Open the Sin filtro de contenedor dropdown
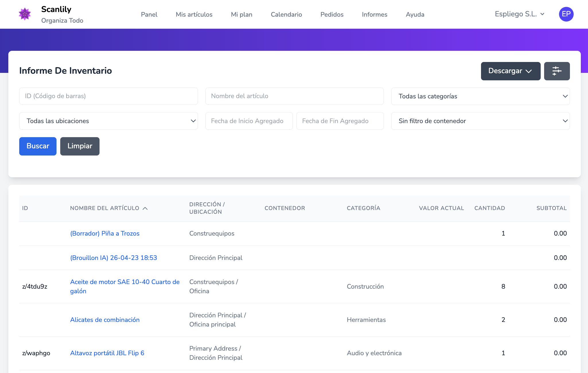 point(480,121)
